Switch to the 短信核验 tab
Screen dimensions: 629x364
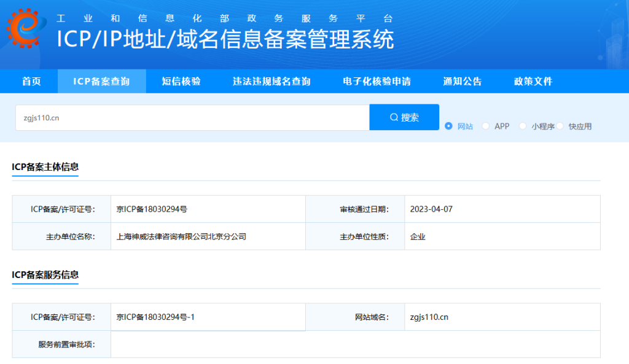[181, 82]
